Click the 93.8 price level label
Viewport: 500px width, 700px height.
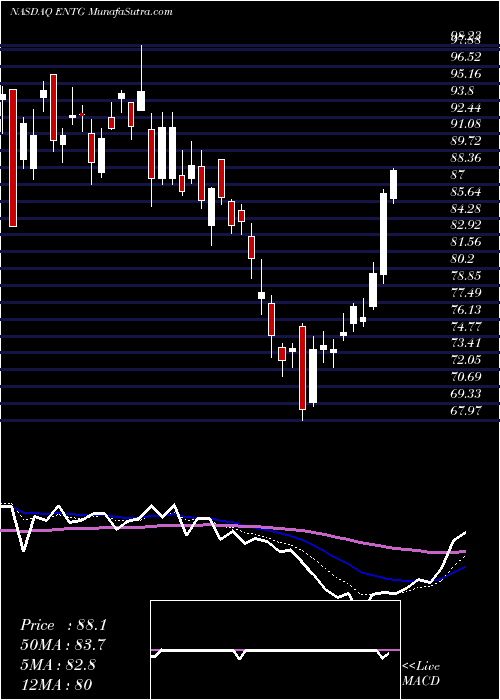tap(462, 91)
